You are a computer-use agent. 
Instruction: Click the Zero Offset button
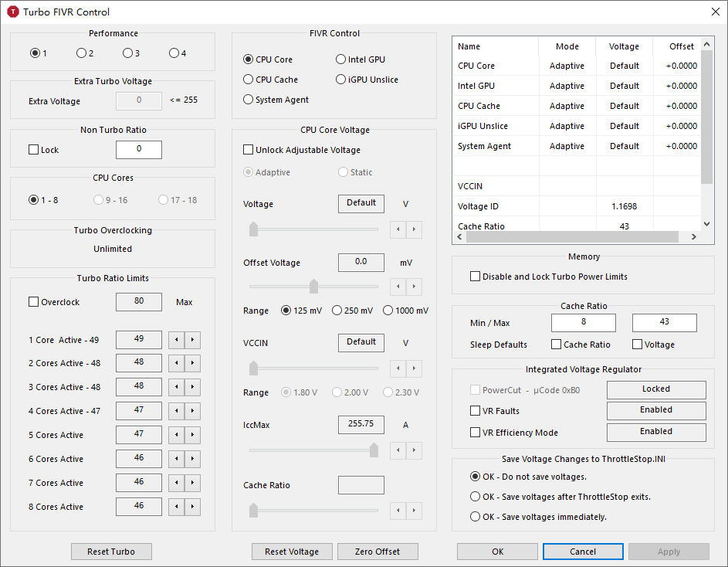point(378,552)
